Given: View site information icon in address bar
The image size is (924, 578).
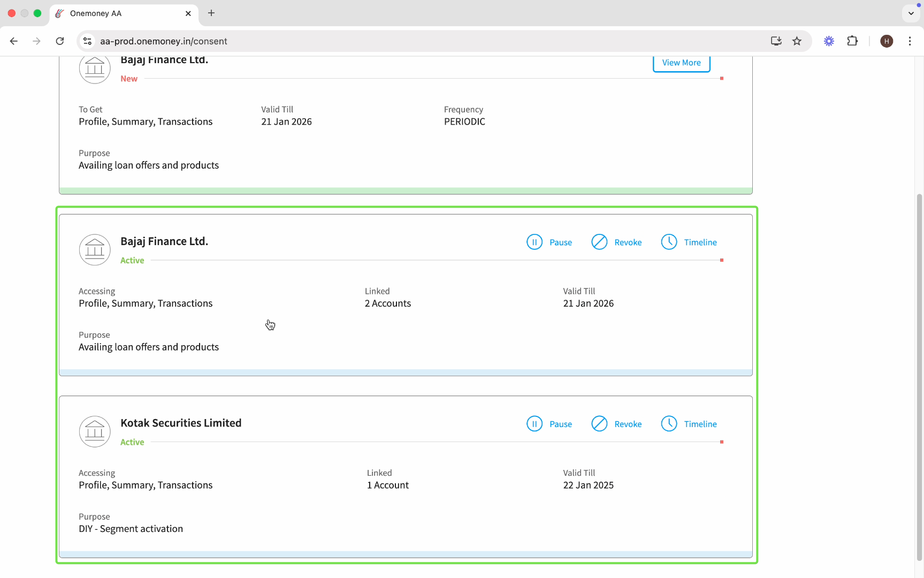Looking at the screenshot, I should point(87,41).
